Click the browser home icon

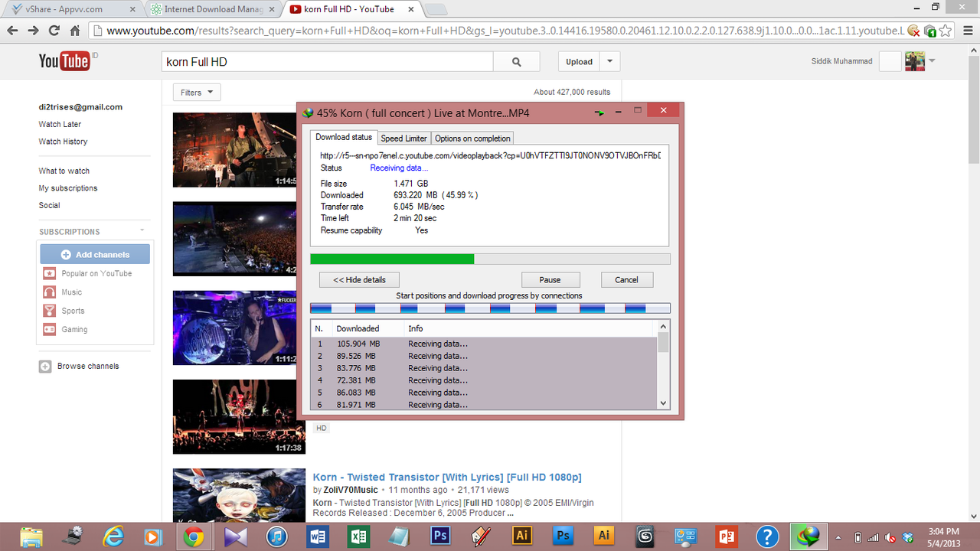[75, 31]
